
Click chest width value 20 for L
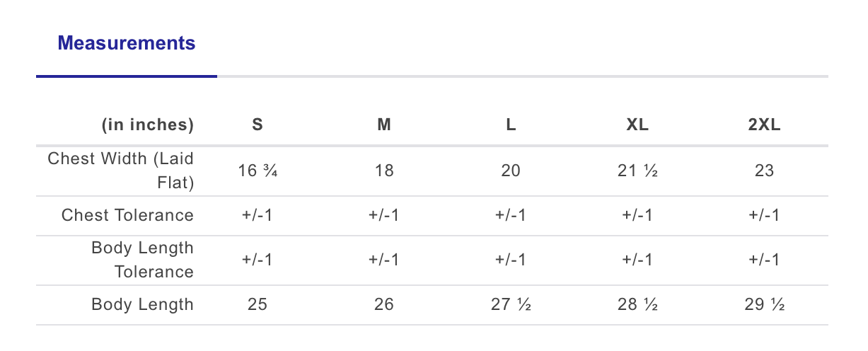coord(511,171)
